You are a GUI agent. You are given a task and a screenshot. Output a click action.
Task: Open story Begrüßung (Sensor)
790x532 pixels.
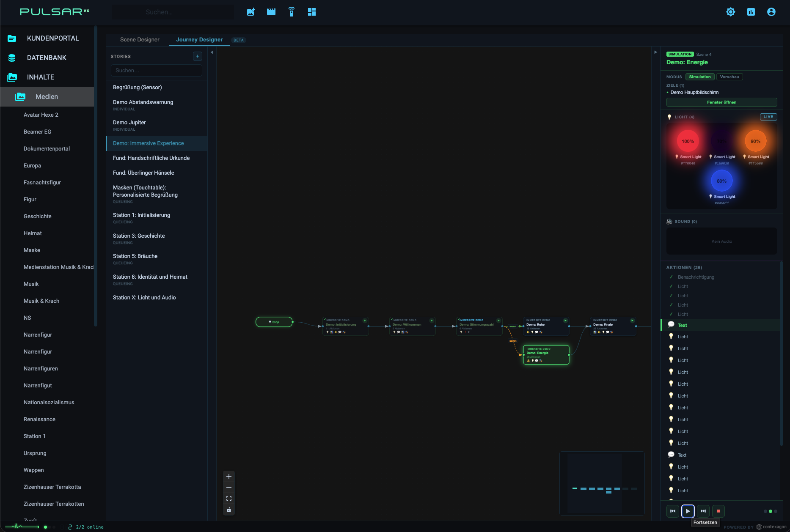click(157, 88)
